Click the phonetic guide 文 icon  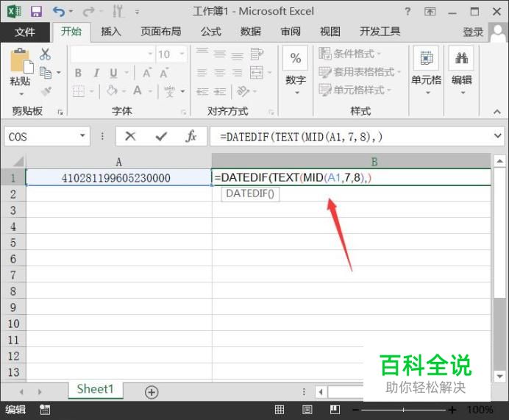[169, 91]
